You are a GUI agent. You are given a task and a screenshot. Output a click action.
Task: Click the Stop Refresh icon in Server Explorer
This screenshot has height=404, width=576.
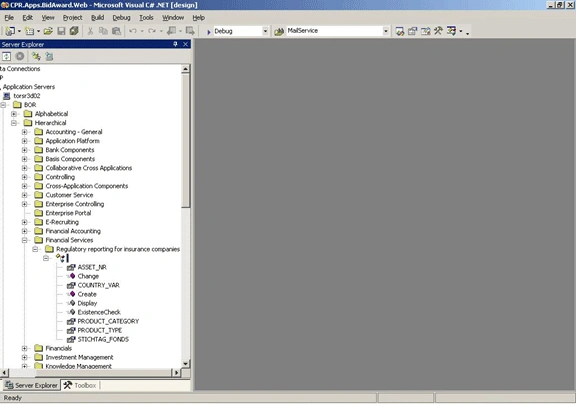(20, 56)
